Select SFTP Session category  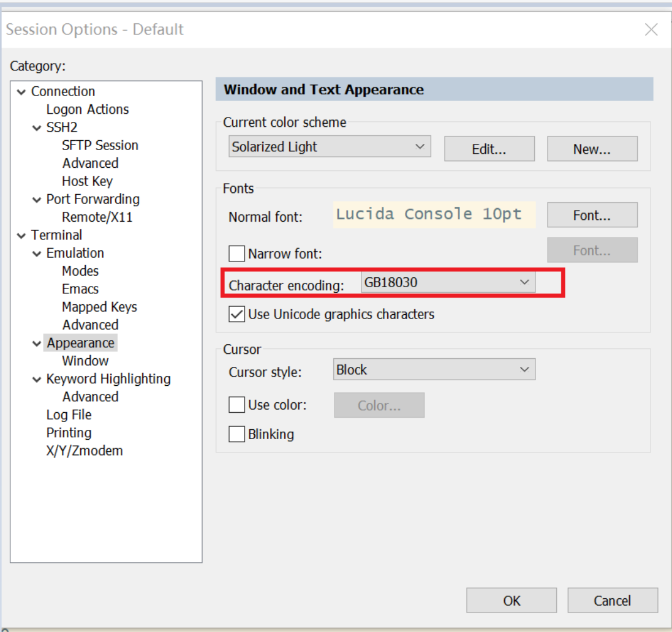(100, 145)
